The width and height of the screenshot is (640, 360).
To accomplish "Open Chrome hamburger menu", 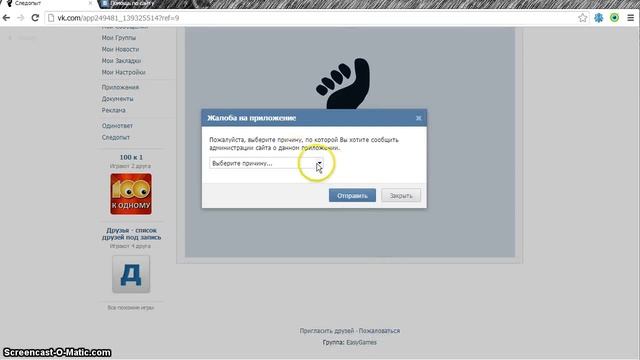I will (631, 18).
